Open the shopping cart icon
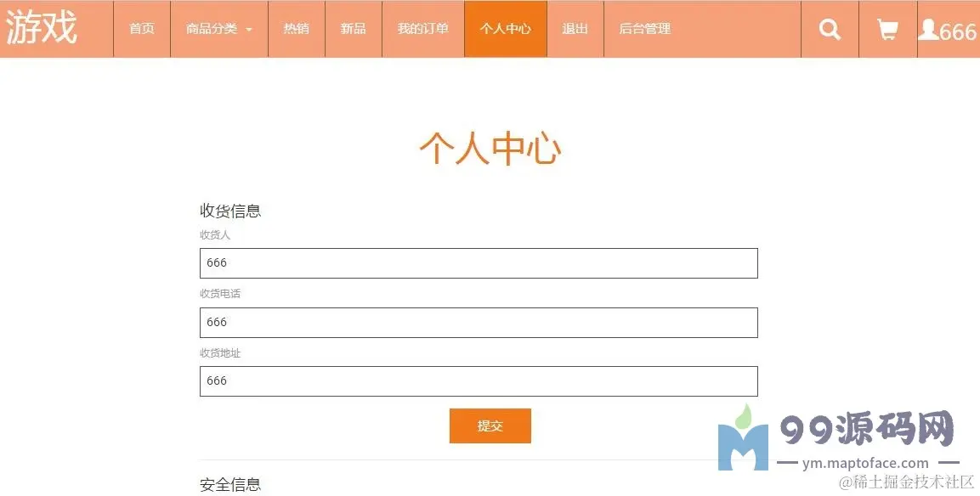980x496 pixels. [x=887, y=29]
